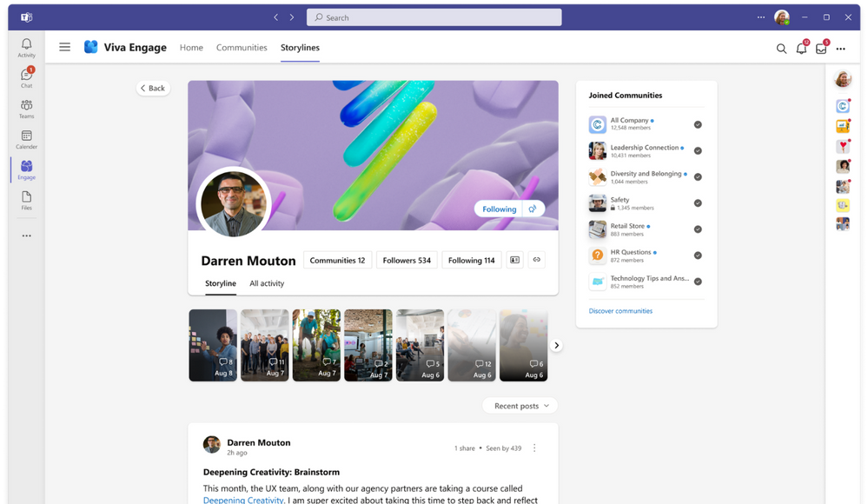This screenshot has width=868, height=504.
Task: Click the notifications bell in Viva Engage
Action: (801, 49)
